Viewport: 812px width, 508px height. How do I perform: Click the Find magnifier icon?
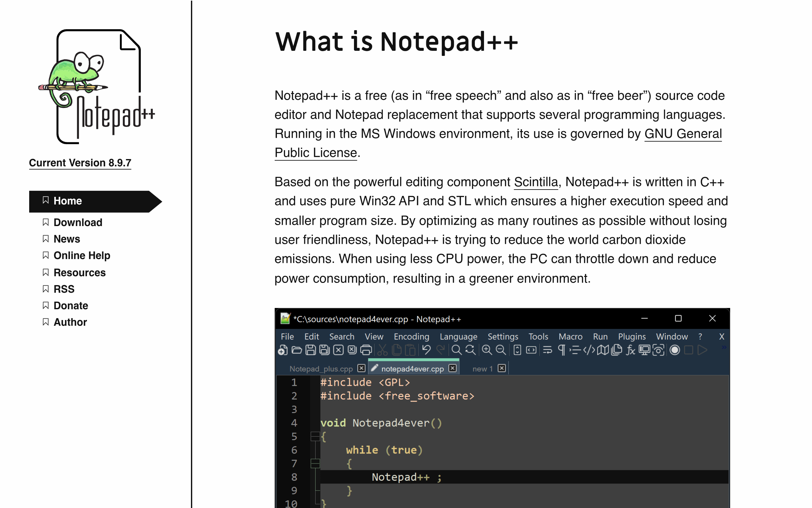tap(456, 350)
